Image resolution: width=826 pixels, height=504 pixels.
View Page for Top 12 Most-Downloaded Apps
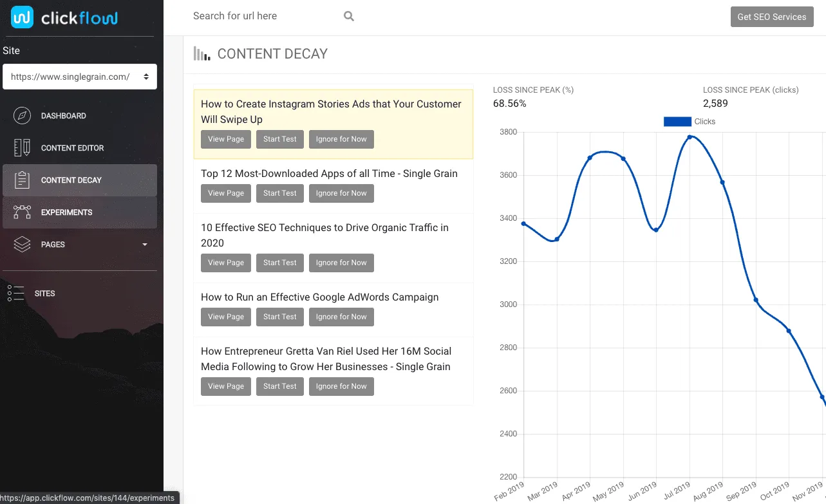(225, 193)
